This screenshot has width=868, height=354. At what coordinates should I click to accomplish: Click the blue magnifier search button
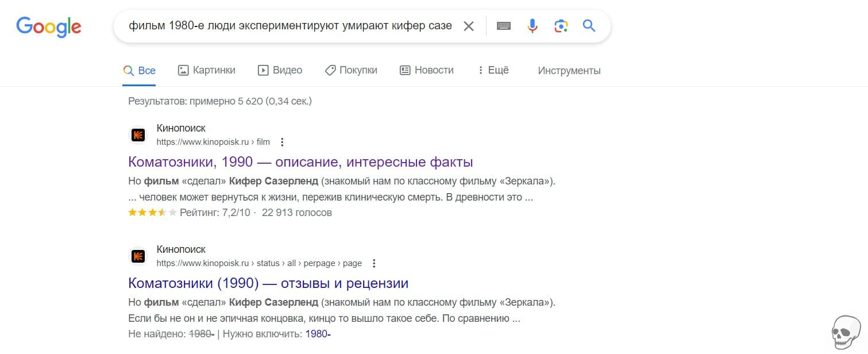(589, 26)
